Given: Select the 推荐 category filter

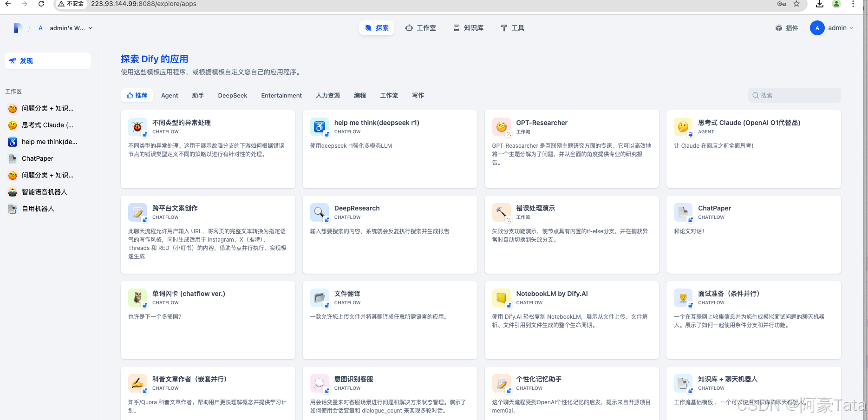Looking at the screenshot, I should (137, 95).
